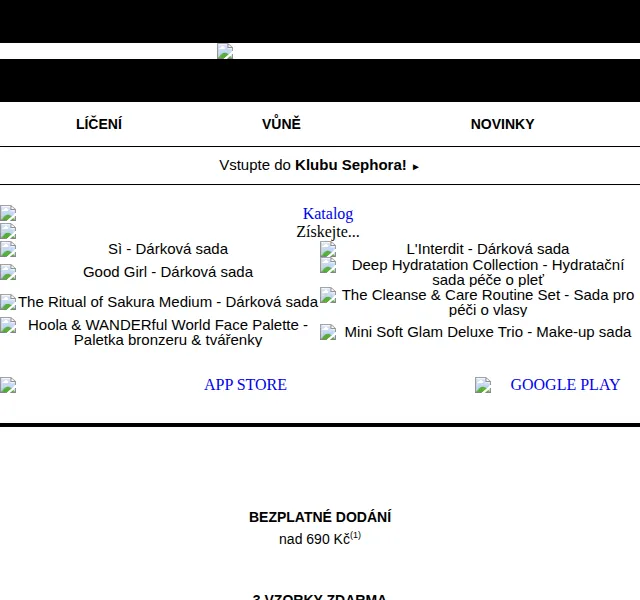Open the GOOGLE PLAY link

click(x=565, y=384)
